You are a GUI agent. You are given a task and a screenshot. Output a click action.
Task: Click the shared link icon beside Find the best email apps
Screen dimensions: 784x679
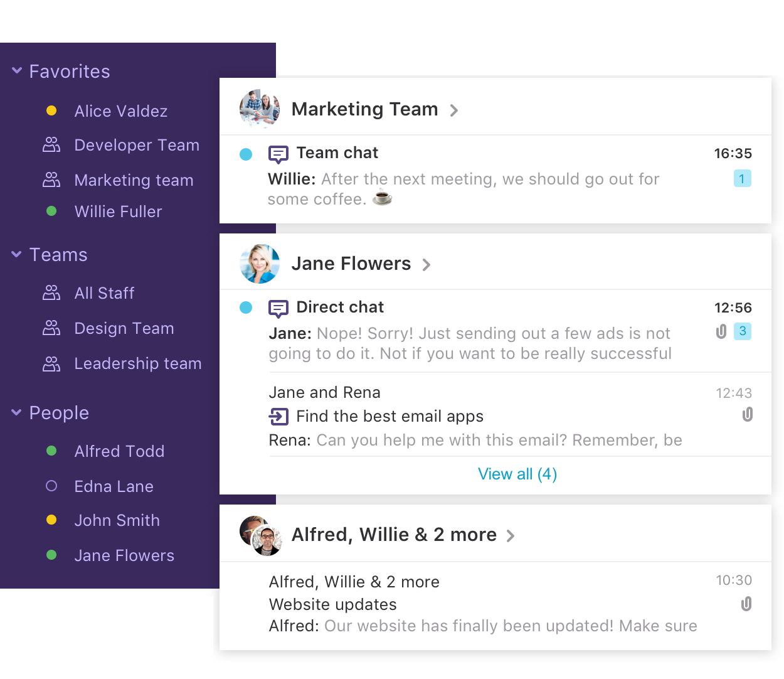point(278,416)
